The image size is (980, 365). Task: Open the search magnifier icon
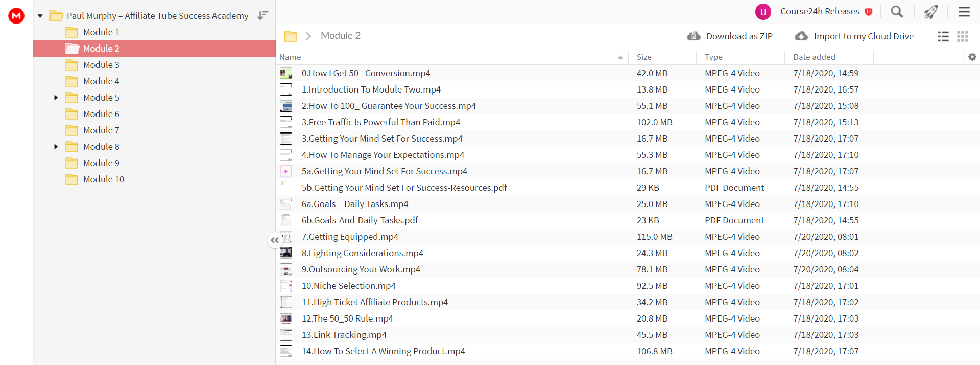point(897,11)
